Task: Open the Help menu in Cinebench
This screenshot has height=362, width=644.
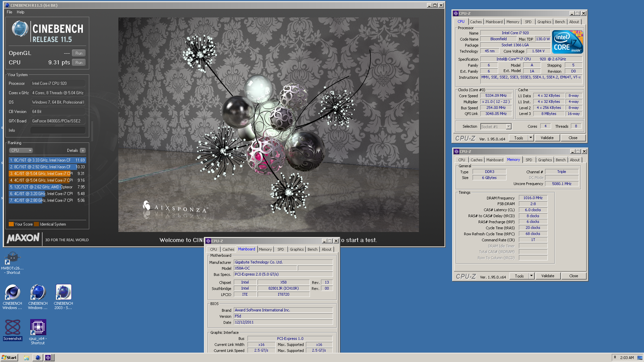Action: [x=20, y=12]
